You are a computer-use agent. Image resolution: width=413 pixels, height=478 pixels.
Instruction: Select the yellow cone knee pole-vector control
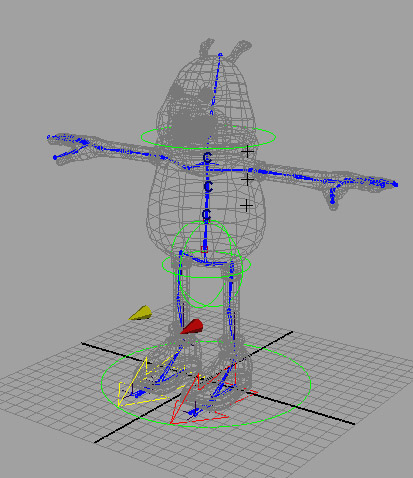click(x=140, y=313)
